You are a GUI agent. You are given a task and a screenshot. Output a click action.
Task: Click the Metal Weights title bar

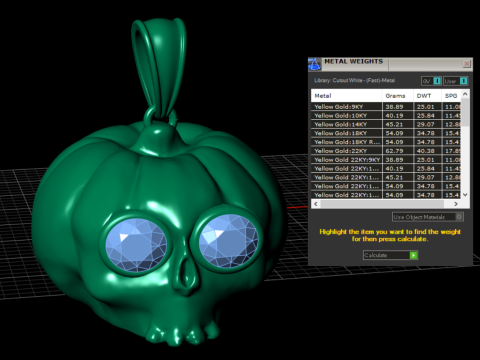tap(390, 64)
